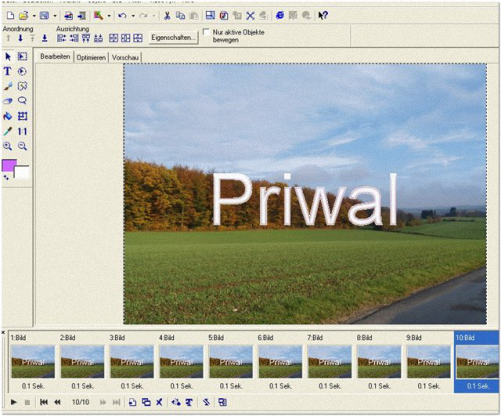Screen dimensions: 501x416
Task: Select frame 10:Bild thumbnail
Action: 477,362
